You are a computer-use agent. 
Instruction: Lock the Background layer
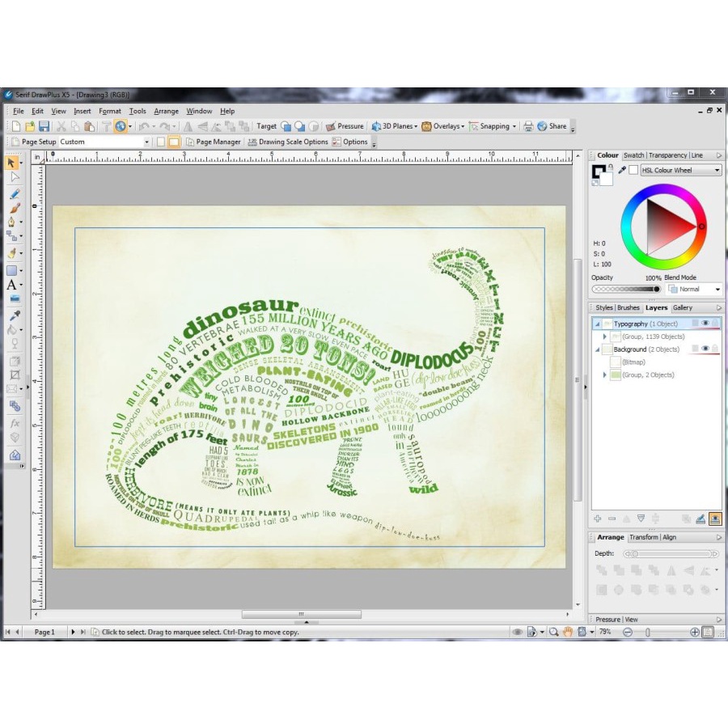pos(715,349)
